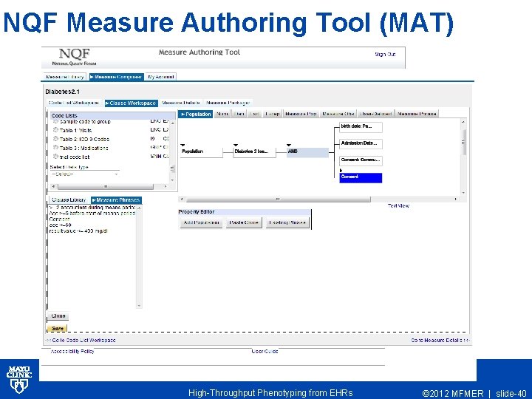Open the User Guide link
The height and width of the screenshot is (399, 532).
[x=265, y=351]
